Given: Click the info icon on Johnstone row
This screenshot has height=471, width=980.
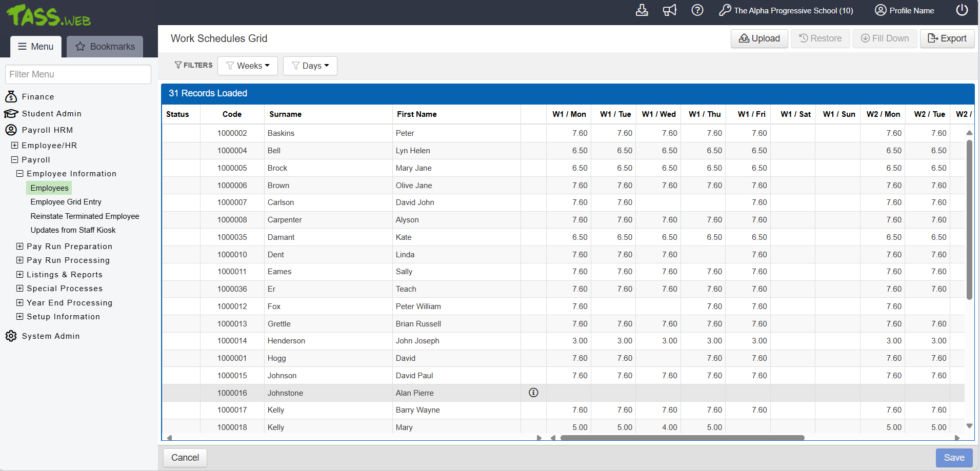Looking at the screenshot, I should (x=533, y=393).
